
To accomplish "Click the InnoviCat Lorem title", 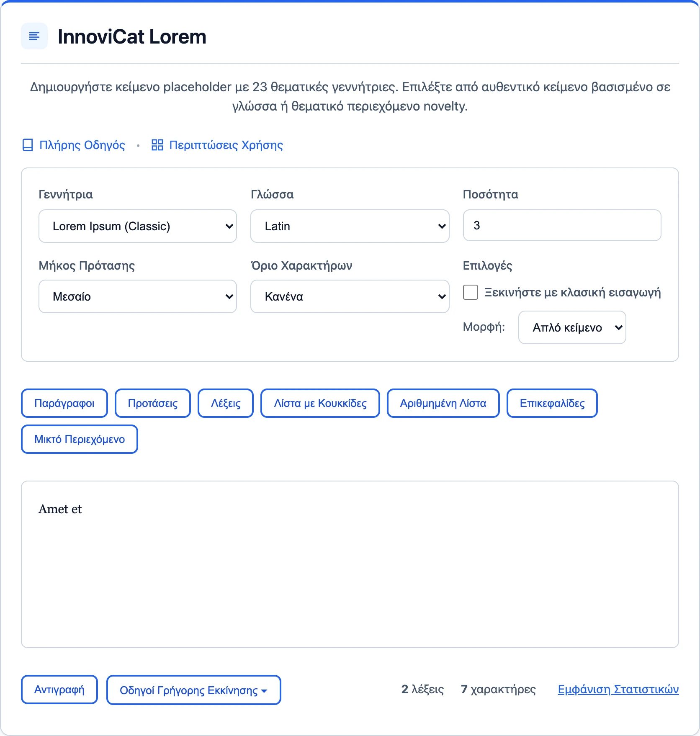I will click(132, 36).
